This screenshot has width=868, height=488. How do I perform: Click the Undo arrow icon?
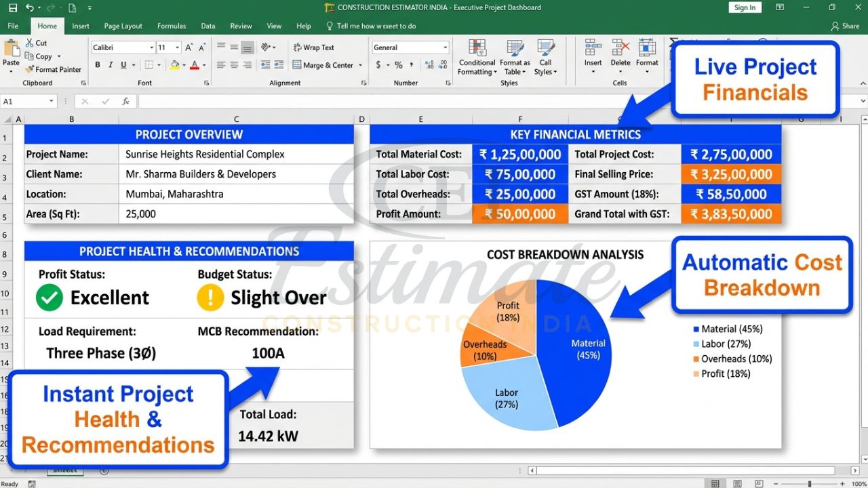coord(29,8)
